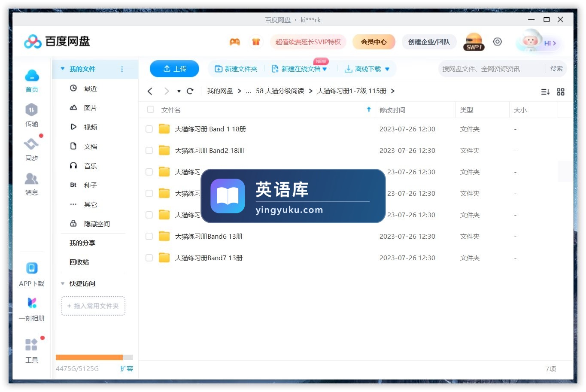The height and width of the screenshot is (392, 586).
Task: Select 种子 in the sidebar
Action: [x=90, y=185]
